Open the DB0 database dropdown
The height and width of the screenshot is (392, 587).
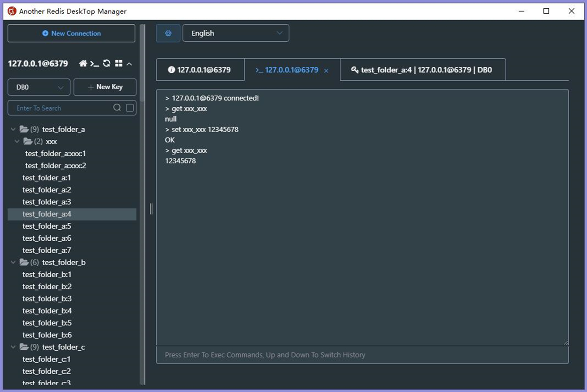(39, 87)
